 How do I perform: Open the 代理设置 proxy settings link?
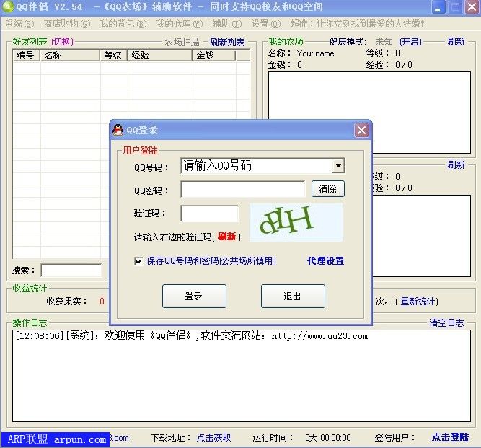click(325, 261)
